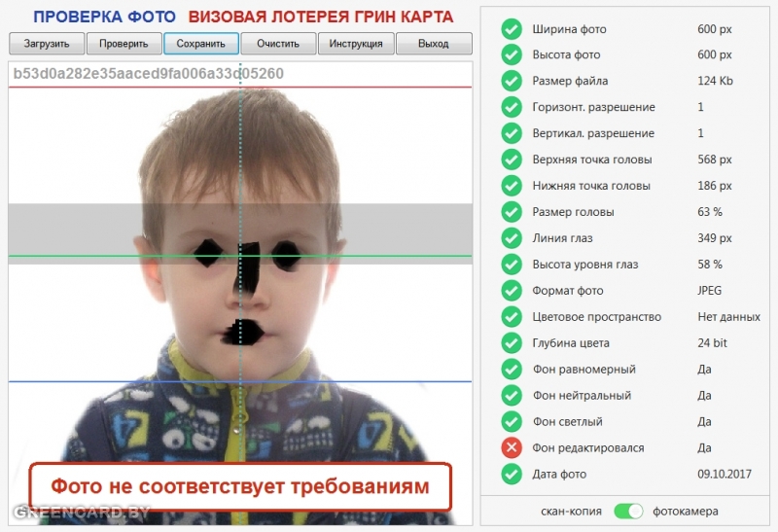Click the check icon beside Линия глаз
This screenshot has height=532, width=778.
512,238
